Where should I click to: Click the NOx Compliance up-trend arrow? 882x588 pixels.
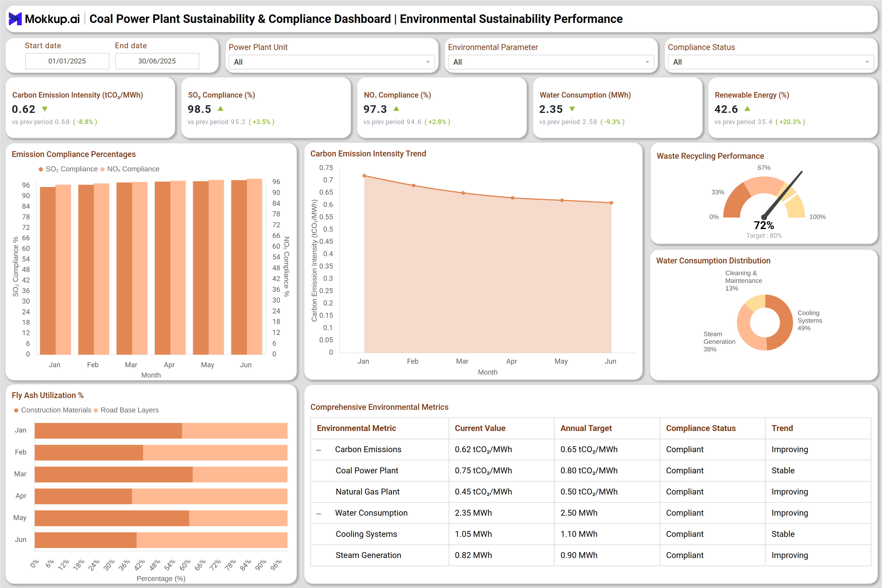(x=396, y=109)
